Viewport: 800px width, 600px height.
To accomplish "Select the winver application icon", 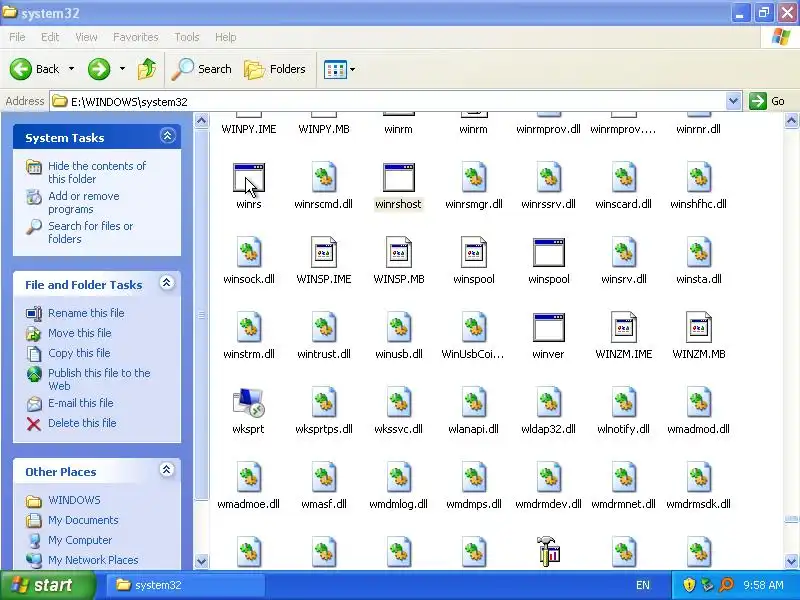I will pos(548,328).
